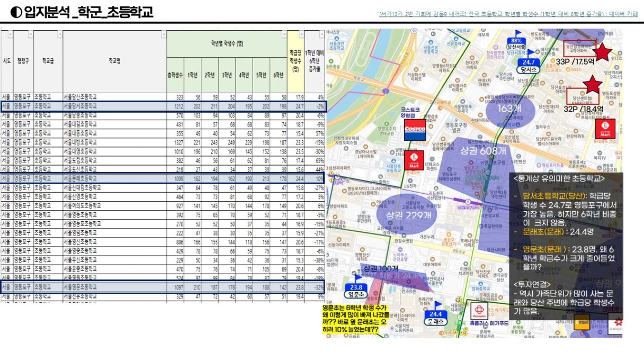The height and width of the screenshot is (362, 644).
Task: Click the half-circle bullet before 입지분석 title
Action: point(16,12)
